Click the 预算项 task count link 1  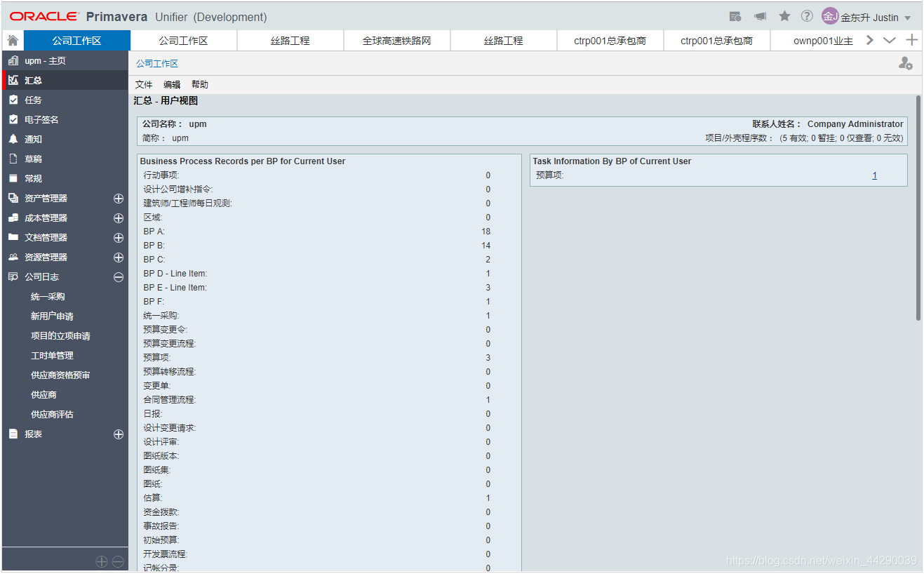[x=875, y=175]
